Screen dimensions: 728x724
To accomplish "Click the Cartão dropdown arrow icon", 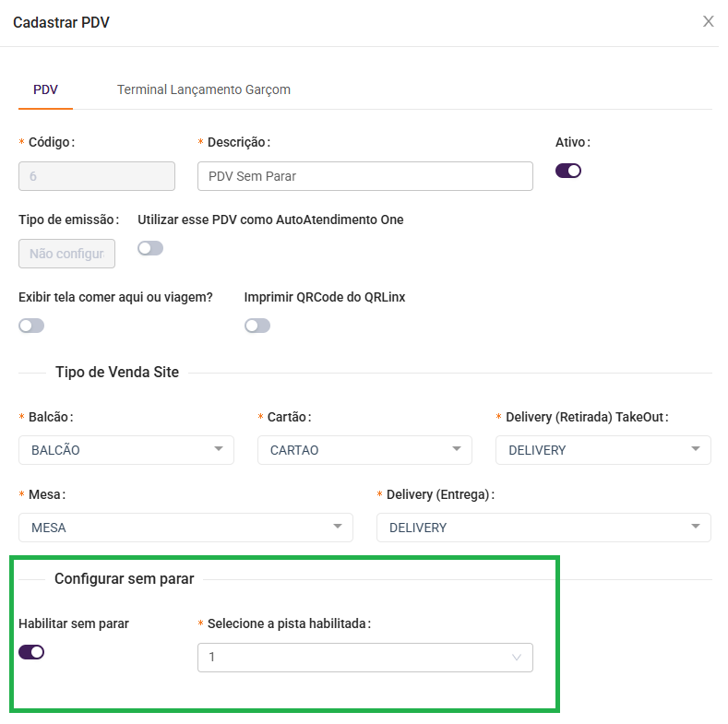I will pyautogui.click(x=457, y=449).
